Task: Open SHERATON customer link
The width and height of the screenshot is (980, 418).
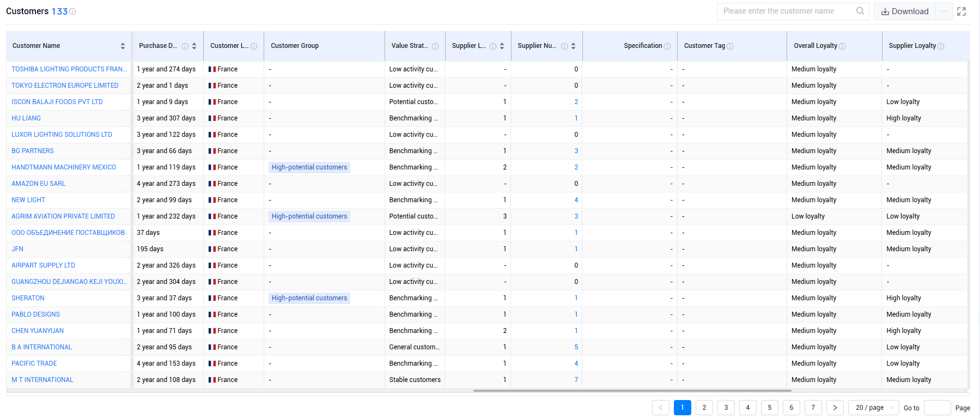Action: 28,298
